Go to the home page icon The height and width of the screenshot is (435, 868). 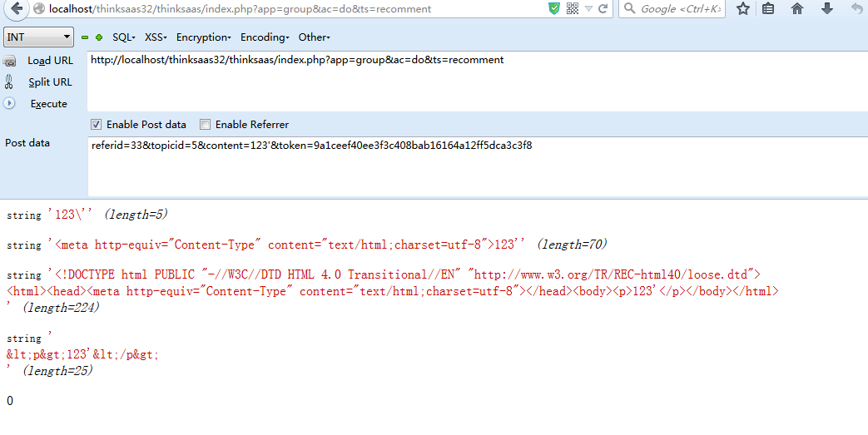(x=797, y=8)
